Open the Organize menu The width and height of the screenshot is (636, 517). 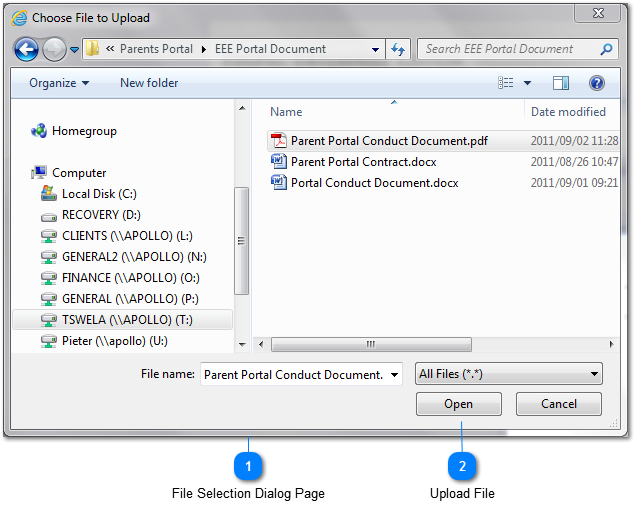click(x=59, y=83)
